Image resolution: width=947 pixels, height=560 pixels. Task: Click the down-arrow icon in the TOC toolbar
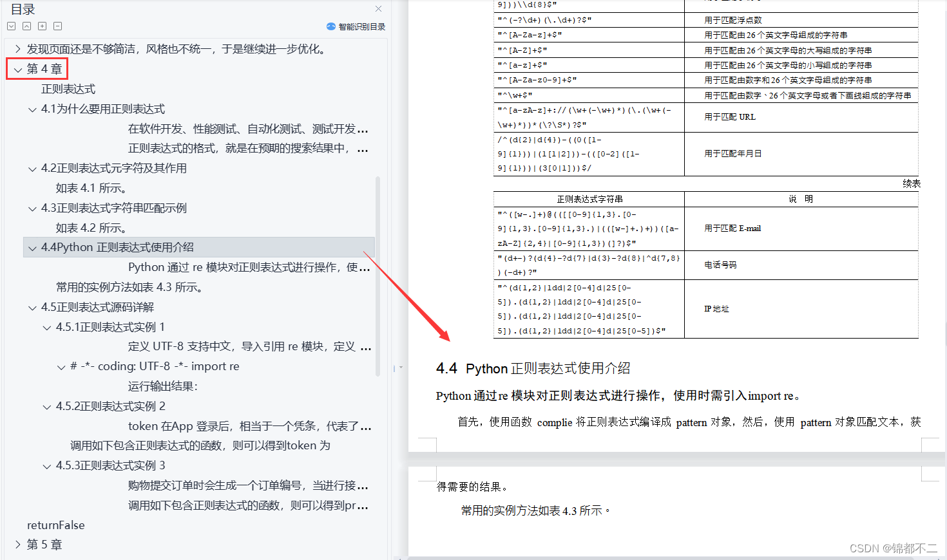(11, 26)
